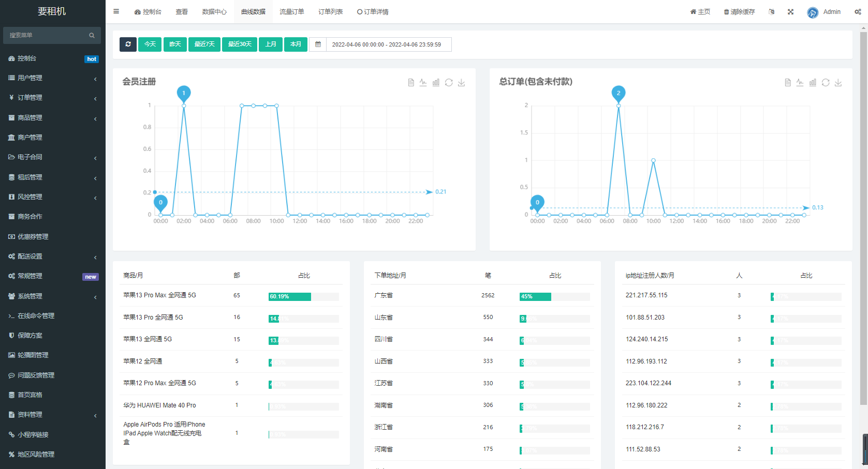Click the date range input field
Viewport: 868px width, 469px height.
[x=389, y=44]
